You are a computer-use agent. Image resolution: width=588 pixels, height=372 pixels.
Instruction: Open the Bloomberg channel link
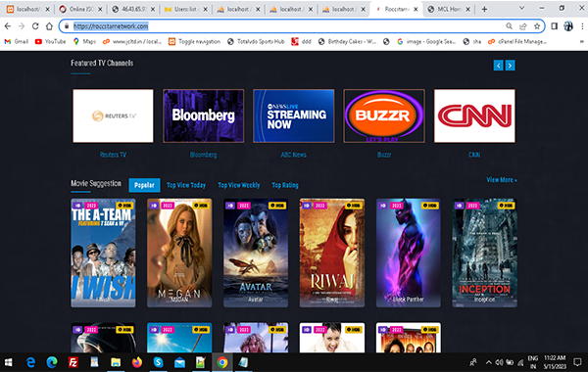click(203, 155)
